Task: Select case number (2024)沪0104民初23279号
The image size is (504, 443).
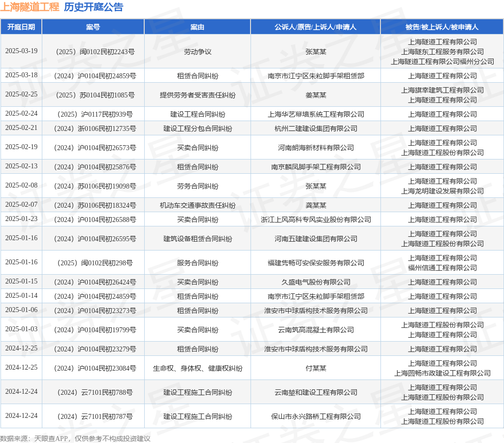Action: [95, 349]
